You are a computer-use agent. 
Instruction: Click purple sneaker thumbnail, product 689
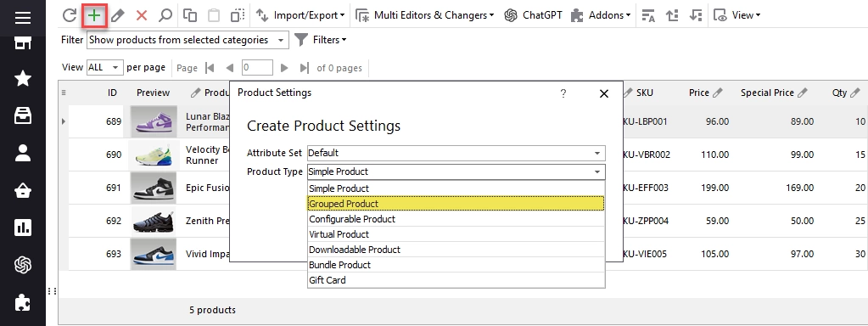point(154,121)
